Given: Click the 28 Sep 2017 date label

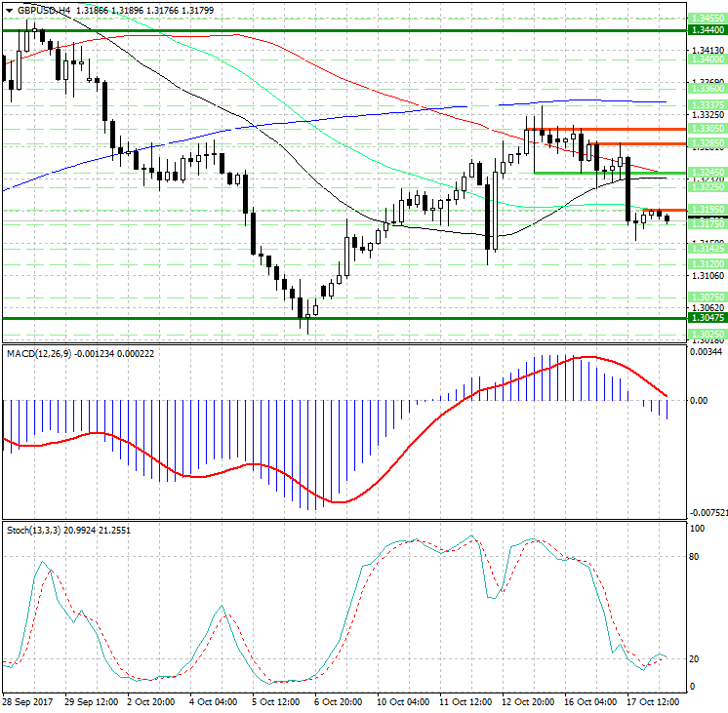Looking at the screenshot, I should coord(28,702).
